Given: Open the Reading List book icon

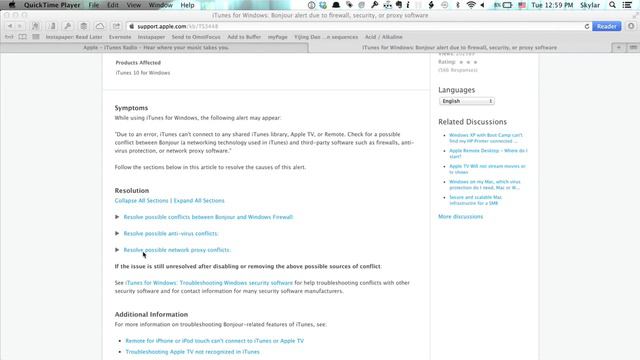Looking at the screenshot, I should click(x=22, y=37).
